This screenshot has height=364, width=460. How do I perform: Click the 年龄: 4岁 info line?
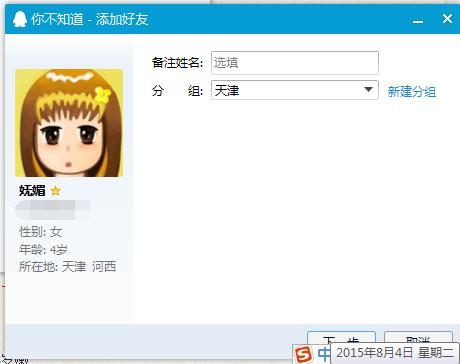click(43, 249)
